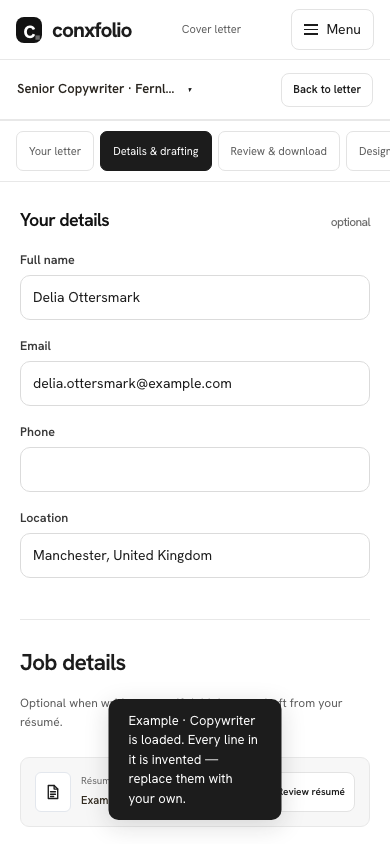The image size is (390, 844).
Task: Open the Senior Copywriter · Fernl… selector
Action: click(x=105, y=89)
